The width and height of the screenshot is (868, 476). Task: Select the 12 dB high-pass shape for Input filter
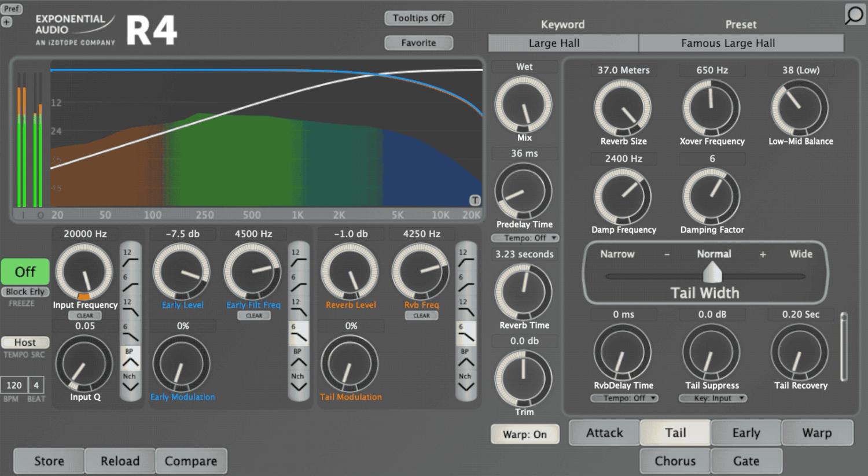point(130,259)
